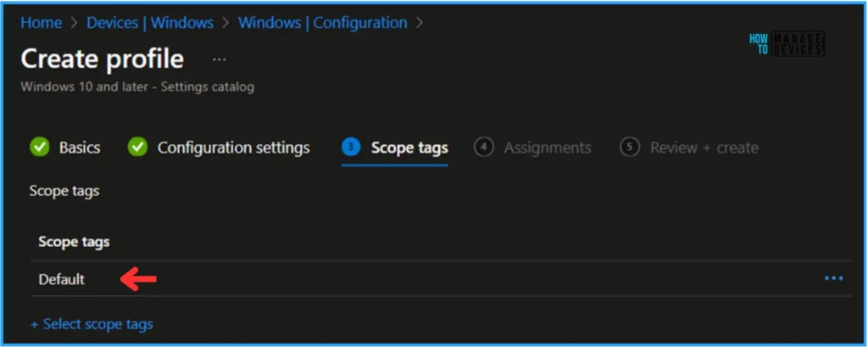Viewport: 868px width, 347px height.
Task: Open the Assignments tab
Action: [x=548, y=148]
